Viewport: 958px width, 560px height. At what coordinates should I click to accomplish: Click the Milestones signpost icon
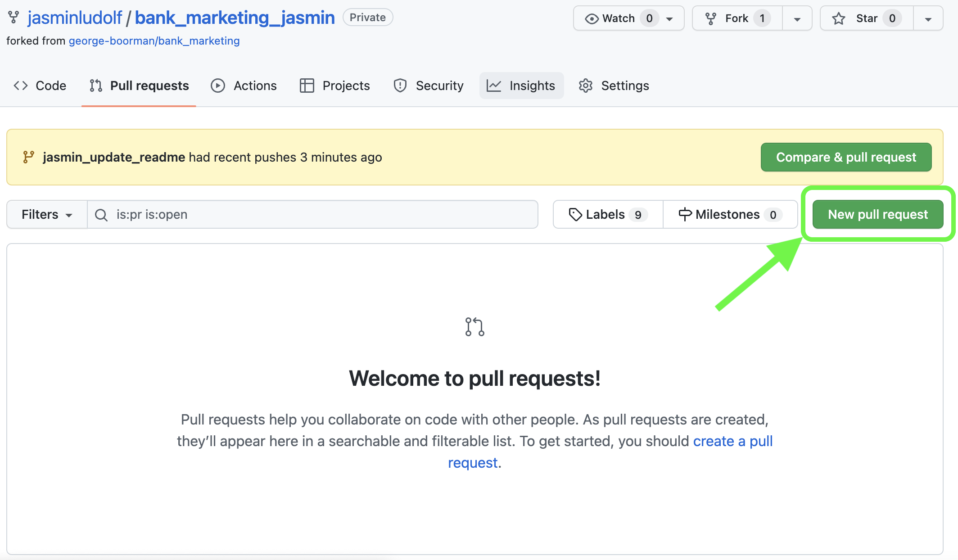(685, 214)
